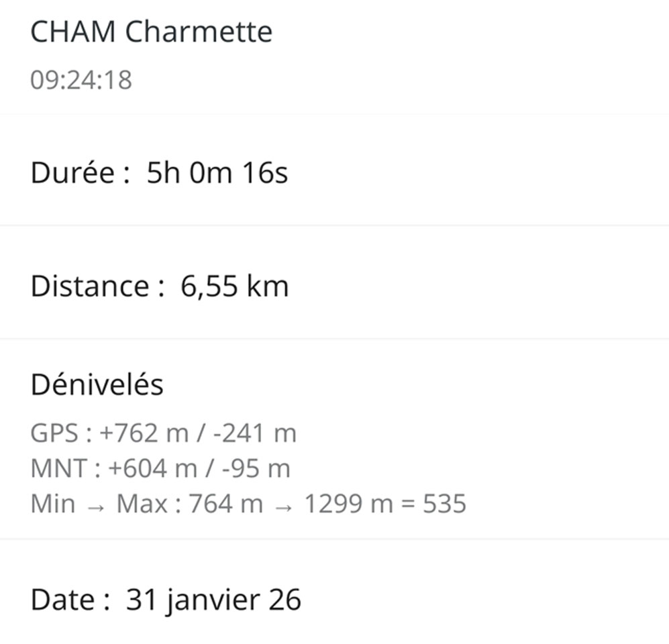Image resolution: width=669 pixels, height=644 pixels.
Task: Select the 09:24:18 start time
Action: [x=81, y=80]
